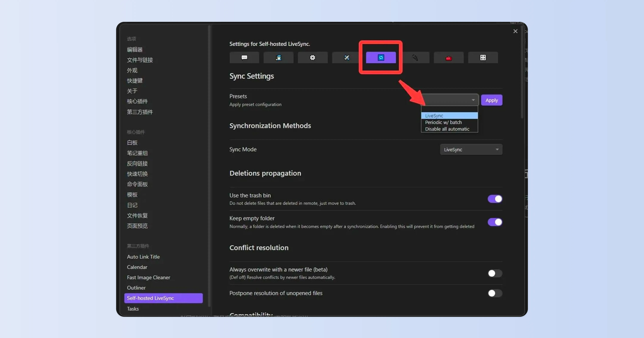The height and width of the screenshot is (338, 644).
Task: Enable Always overwrite with a newer file
Action: (x=495, y=273)
